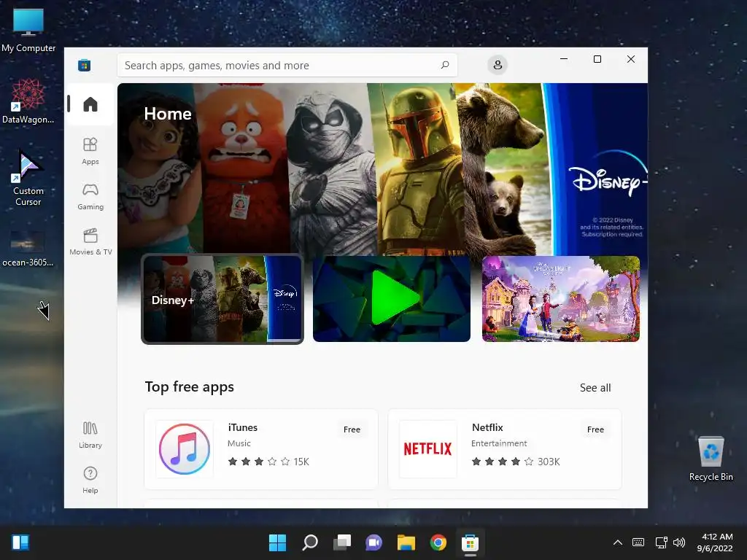The image size is (747, 560).
Task: Select the green play arrow featured thumbnail
Action: [x=392, y=299]
